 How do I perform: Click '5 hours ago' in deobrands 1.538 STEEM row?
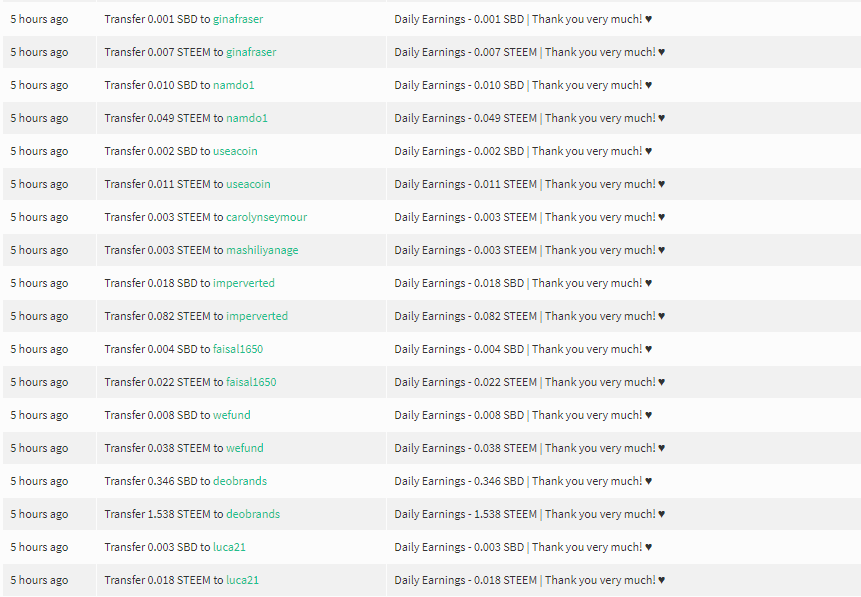pyautogui.click(x=39, y=514)
